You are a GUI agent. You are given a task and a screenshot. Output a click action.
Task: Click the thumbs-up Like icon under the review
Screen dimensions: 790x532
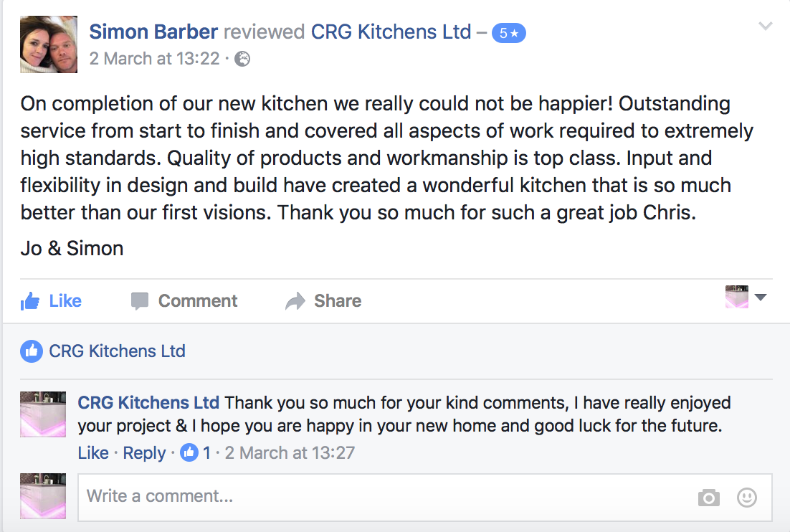click(x=29, y=301)
